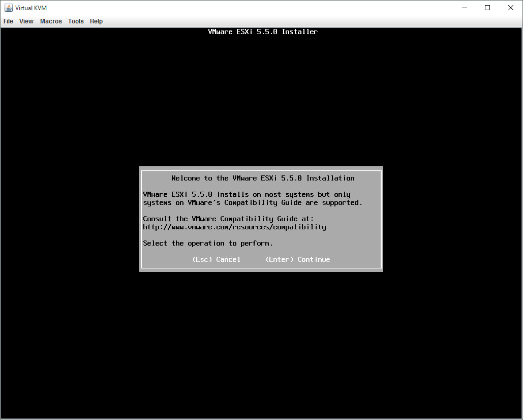The height and width of the screenshot is (420, 523).
Task: Click the Welcome to VMware ESXi Installation heading
Action: click(x=263, y=178)
